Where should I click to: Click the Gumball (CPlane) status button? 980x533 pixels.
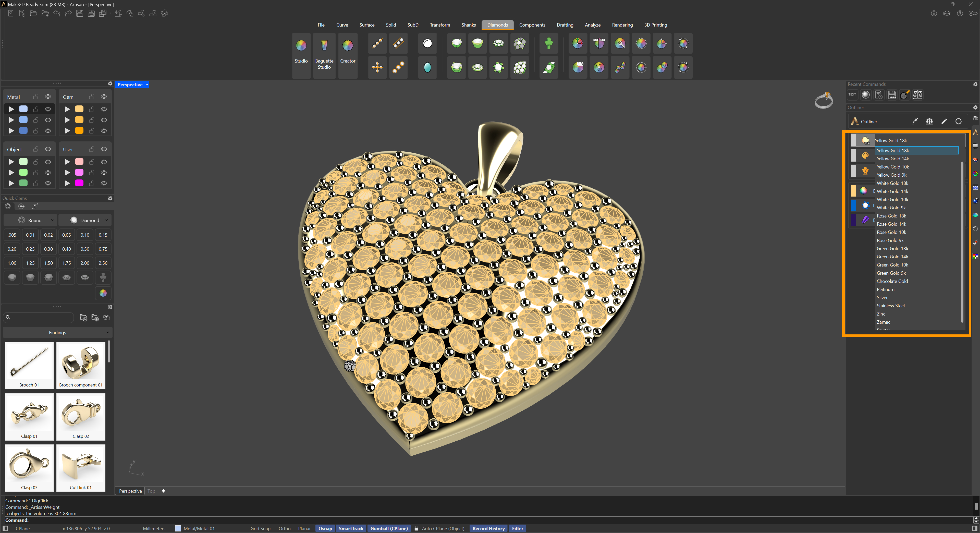pos(389,528)
